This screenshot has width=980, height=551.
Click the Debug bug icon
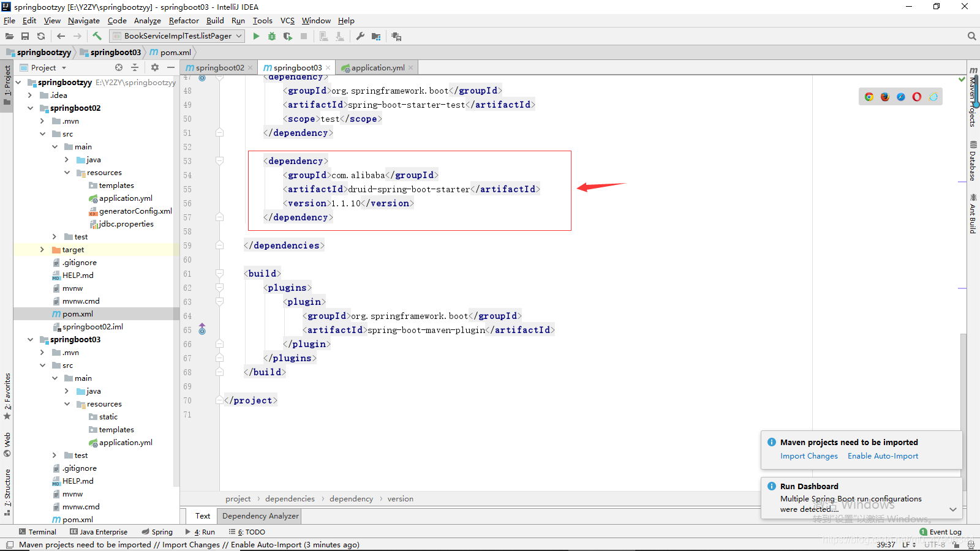click(x=272, y=36)
